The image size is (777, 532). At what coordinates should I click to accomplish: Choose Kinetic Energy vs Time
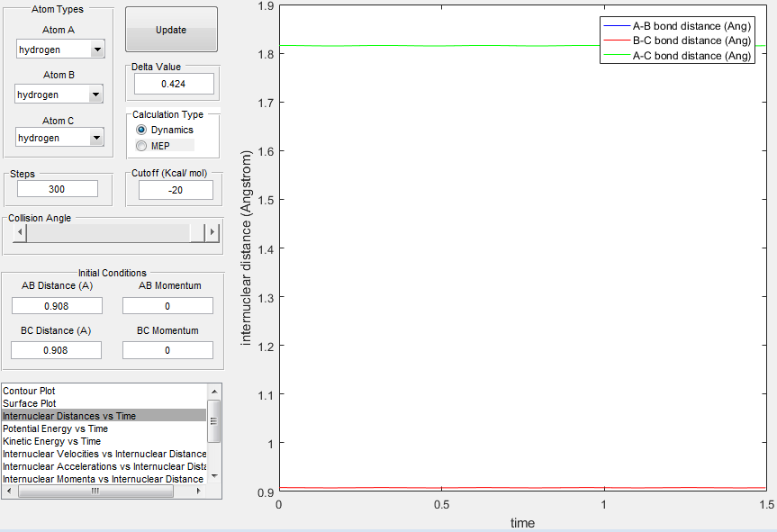[x=51, y=441]
